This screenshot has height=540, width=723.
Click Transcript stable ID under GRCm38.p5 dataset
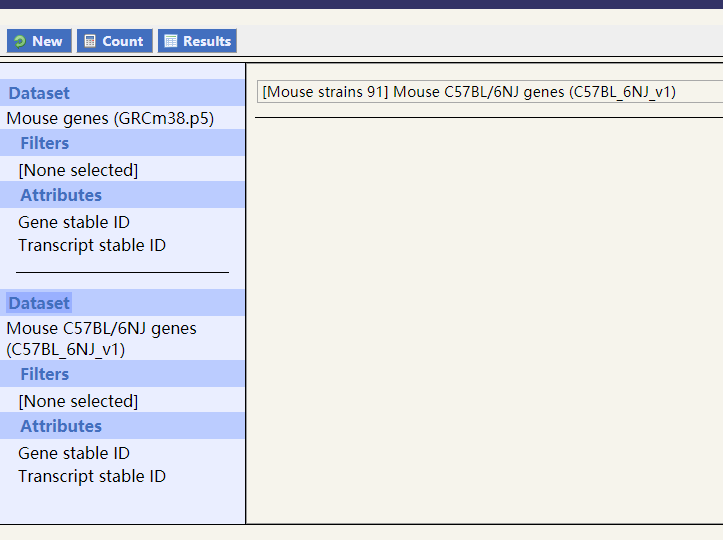pos(92,245)
